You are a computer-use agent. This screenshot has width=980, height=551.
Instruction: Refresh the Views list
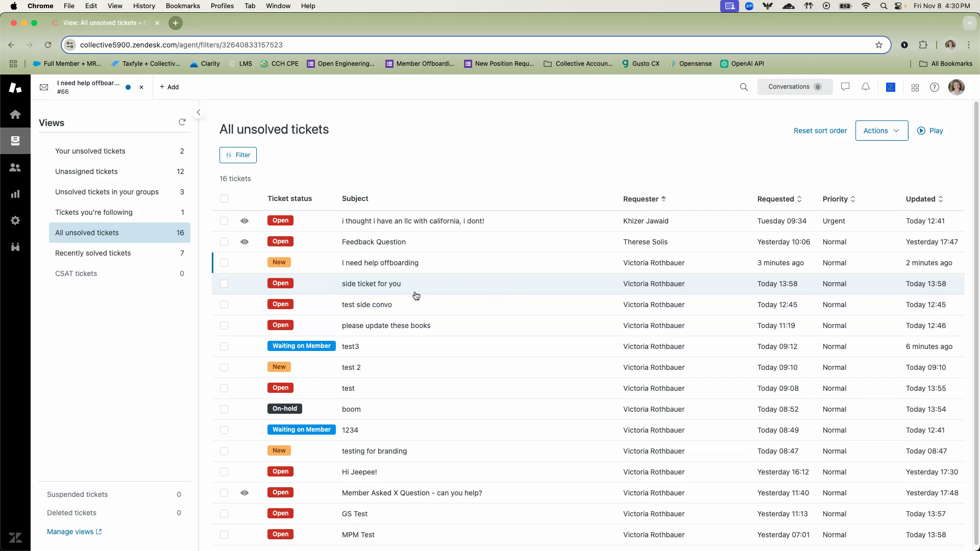coord(182,122)
